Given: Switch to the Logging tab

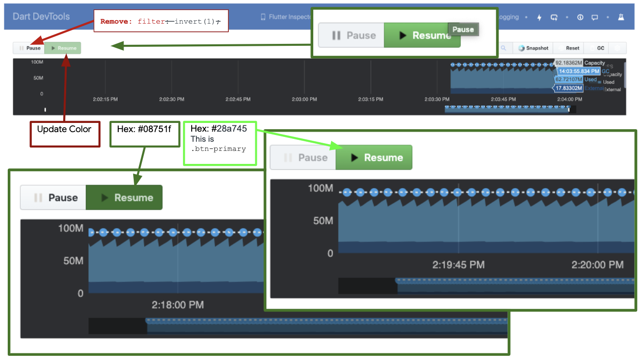Looking at the screenshot, I should pos(509,16).
